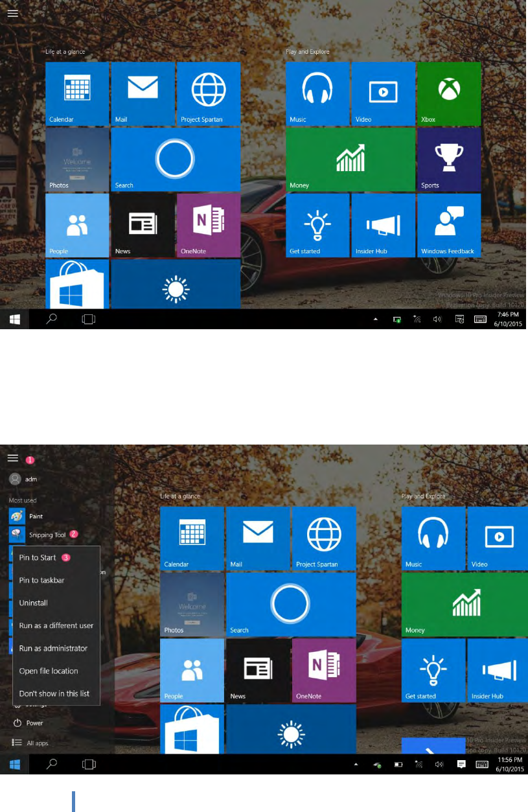This screenshot has height=812, width=528.
Task: Open Calendar tile on the 11:56 PM screen
Action: pos(192,538)
